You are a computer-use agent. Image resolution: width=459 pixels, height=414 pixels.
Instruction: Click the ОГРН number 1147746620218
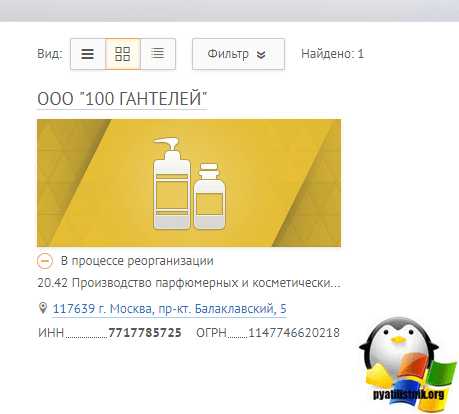coord(294,333)
